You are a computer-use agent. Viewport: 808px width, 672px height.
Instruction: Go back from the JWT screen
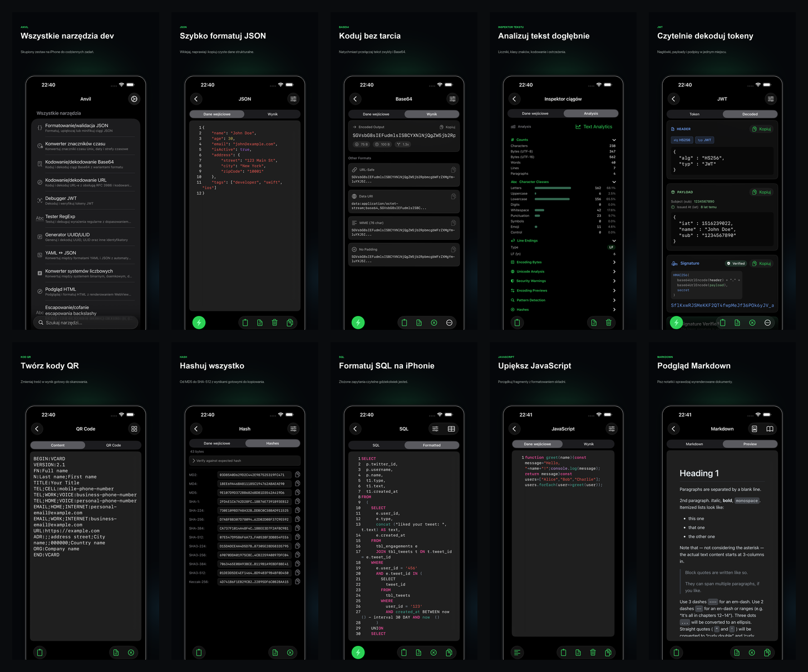click(673, 99)
